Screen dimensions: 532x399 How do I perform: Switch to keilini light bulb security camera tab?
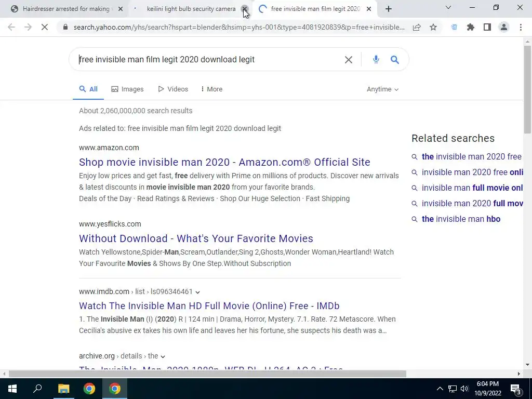191,9
